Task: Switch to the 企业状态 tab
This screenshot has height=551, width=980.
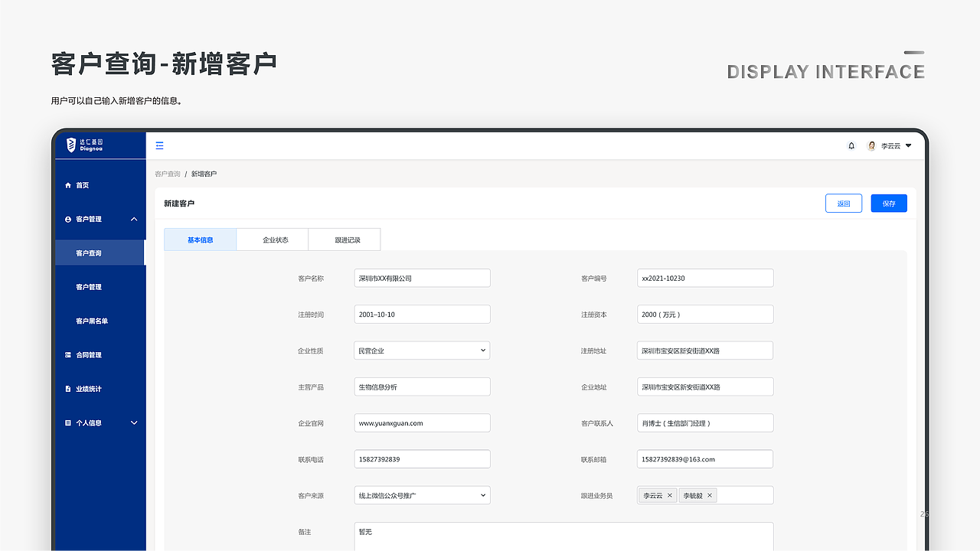Action: point(273,240)
